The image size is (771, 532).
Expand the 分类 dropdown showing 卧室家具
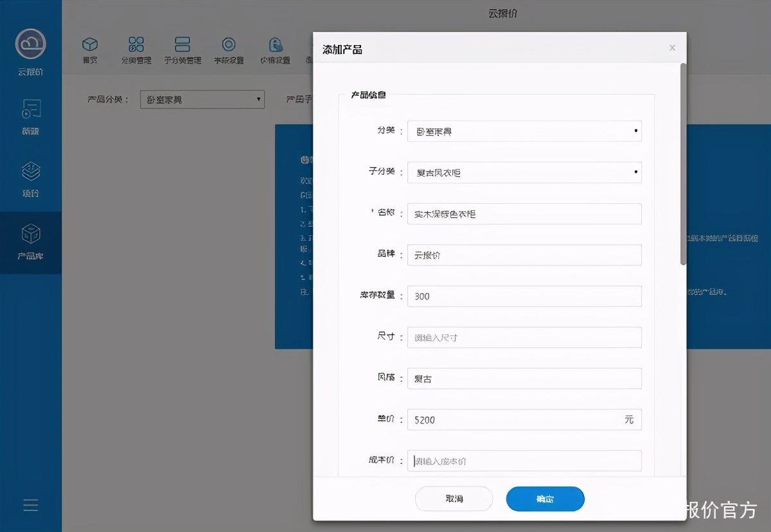coord(524,131)
